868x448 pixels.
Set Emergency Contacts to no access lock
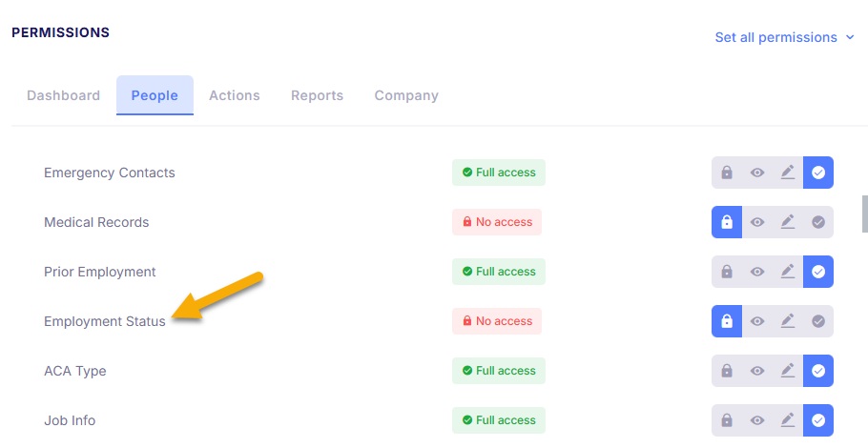[x=726, y=173]
